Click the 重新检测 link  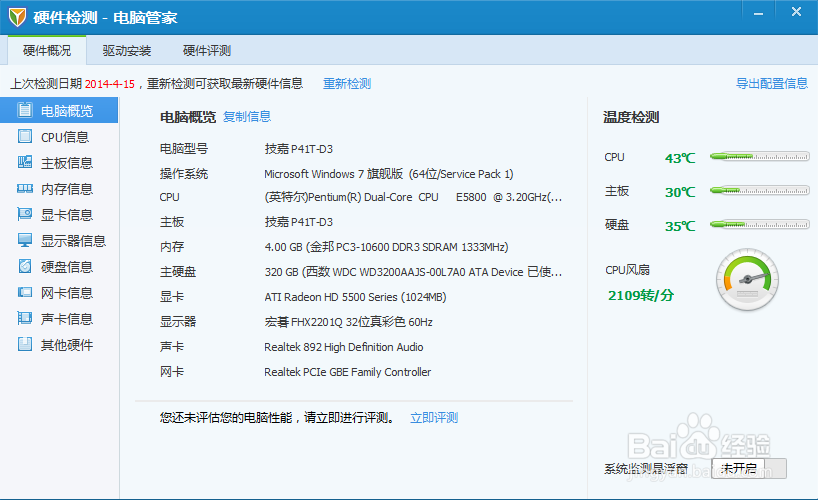click(347, 84)
